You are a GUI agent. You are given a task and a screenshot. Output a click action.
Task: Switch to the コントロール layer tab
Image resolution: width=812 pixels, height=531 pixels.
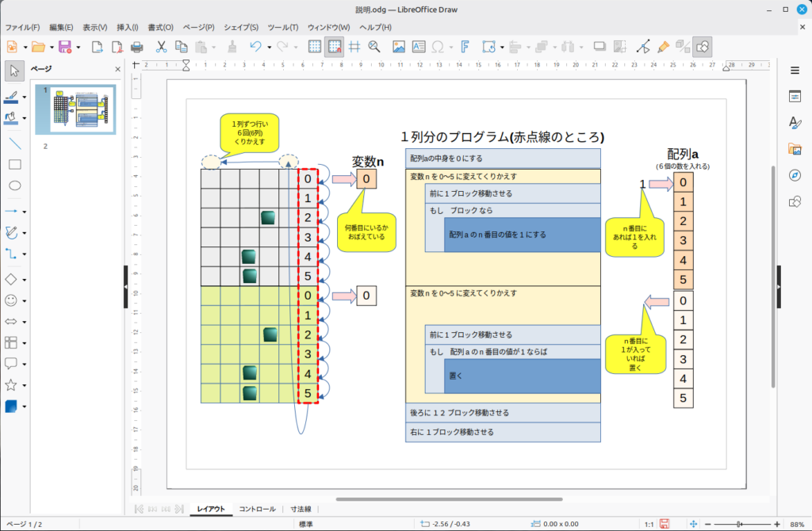tap(258, 509)
